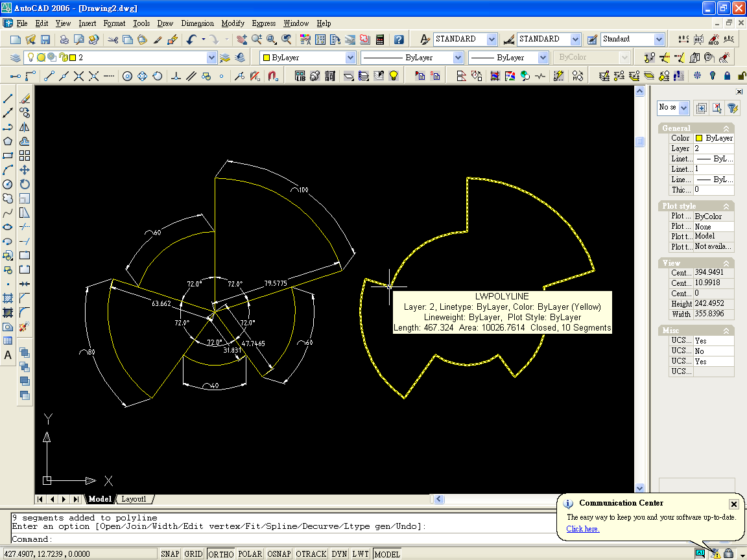This screenshot has width=747, height=560.
Task: Collapse the Plot style section
Action: (x=726, y=206)
